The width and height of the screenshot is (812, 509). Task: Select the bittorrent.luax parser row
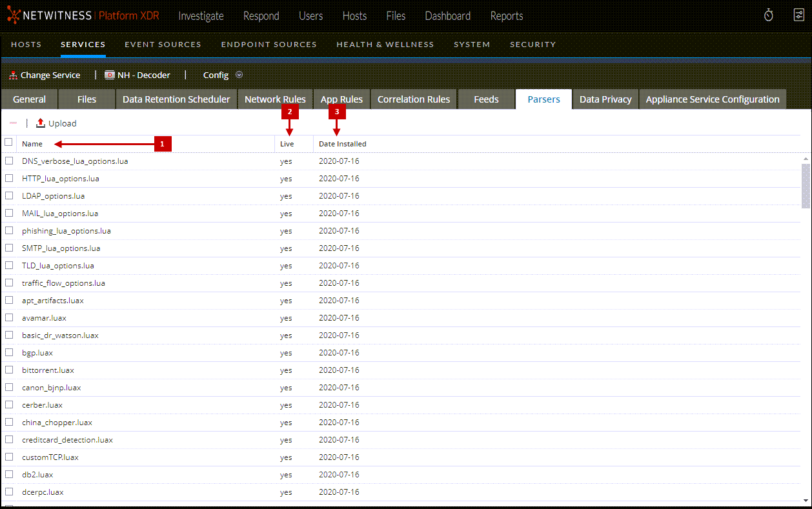coord(48,370)
